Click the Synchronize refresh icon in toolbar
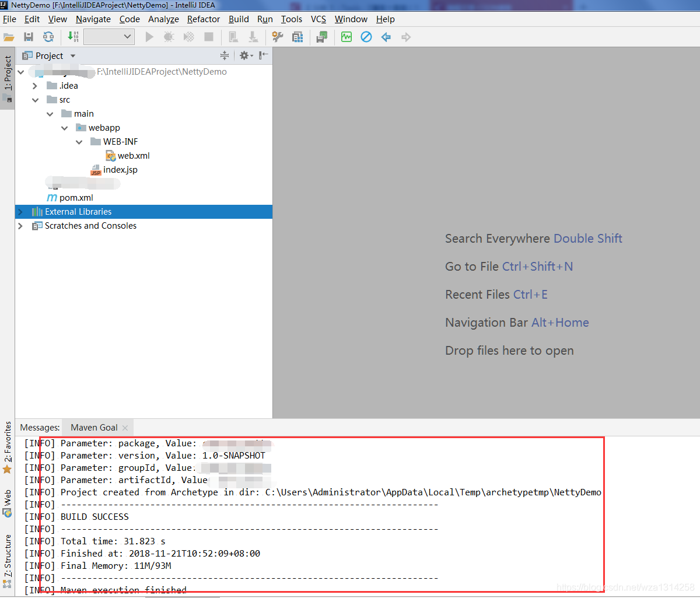700x598 pixels. (48, 37)
